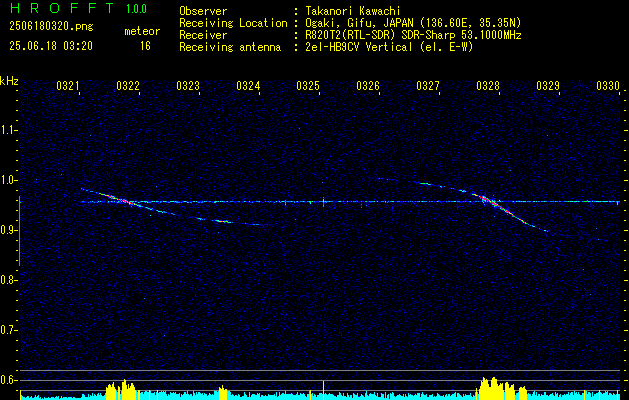Click the 0327 time marker

point(428,86)
